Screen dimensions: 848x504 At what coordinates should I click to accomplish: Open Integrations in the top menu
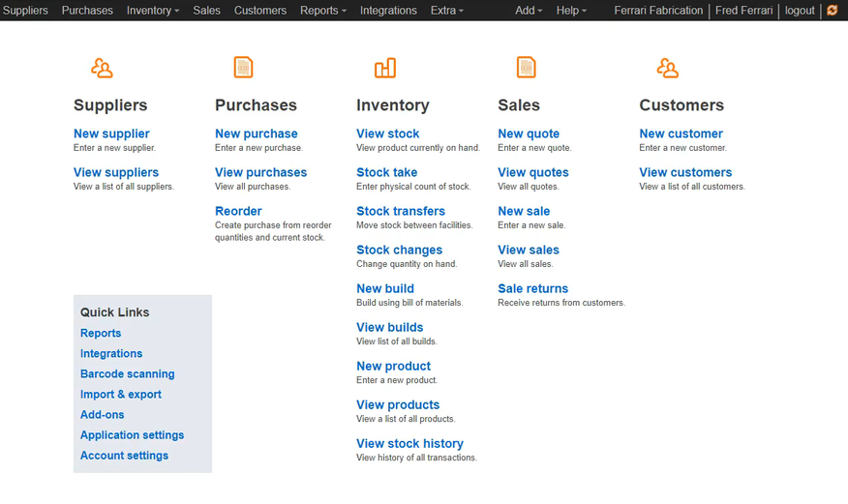click(x=388, y=11)
